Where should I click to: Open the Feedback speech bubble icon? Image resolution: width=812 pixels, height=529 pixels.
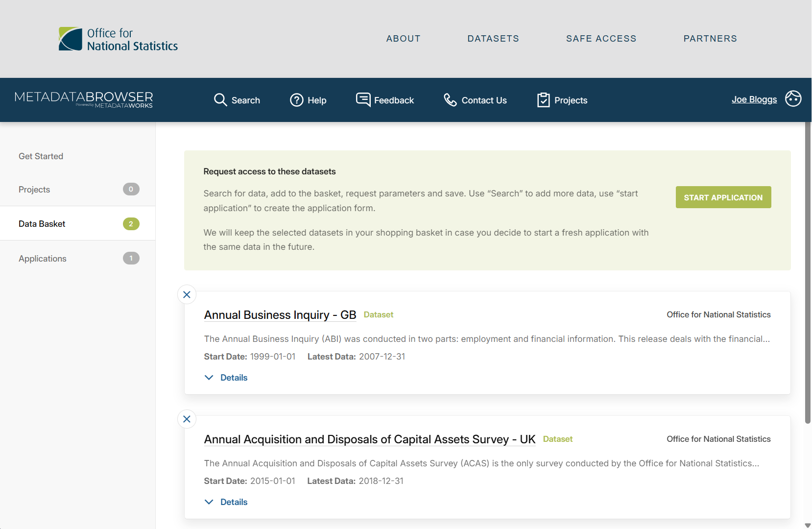pos(363,99)
